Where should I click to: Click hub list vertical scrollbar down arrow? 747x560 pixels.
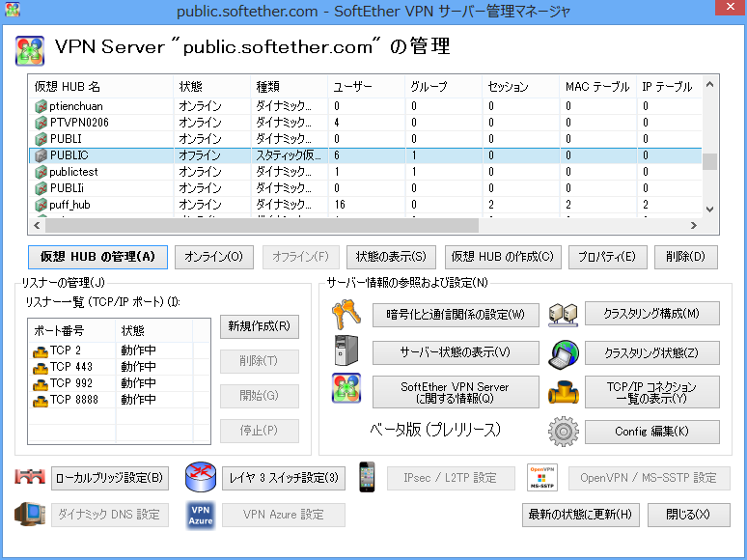coord(709,210)
